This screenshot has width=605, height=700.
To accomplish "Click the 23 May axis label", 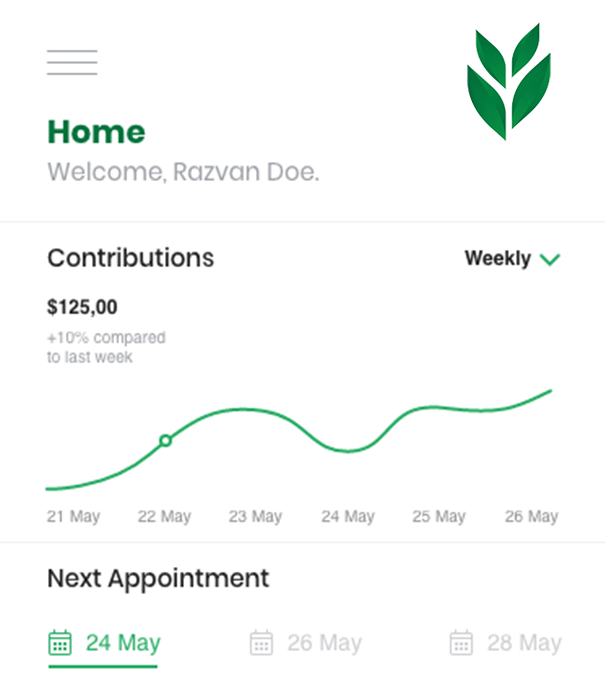I will click(x=255, y=517).
